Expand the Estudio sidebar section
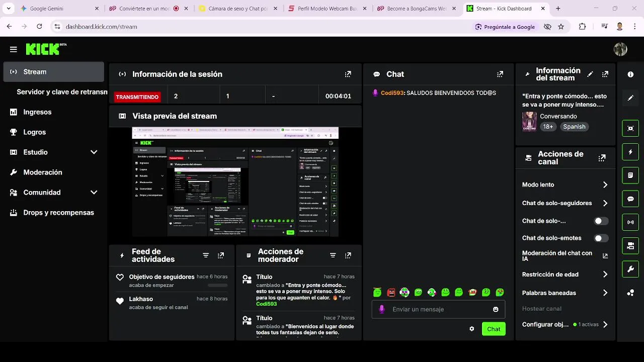The width and height of the screenshot is (644, 362). [94, 152]
